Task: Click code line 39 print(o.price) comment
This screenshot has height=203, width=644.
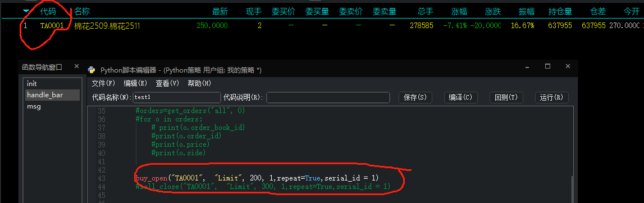Action: [180, 145]
